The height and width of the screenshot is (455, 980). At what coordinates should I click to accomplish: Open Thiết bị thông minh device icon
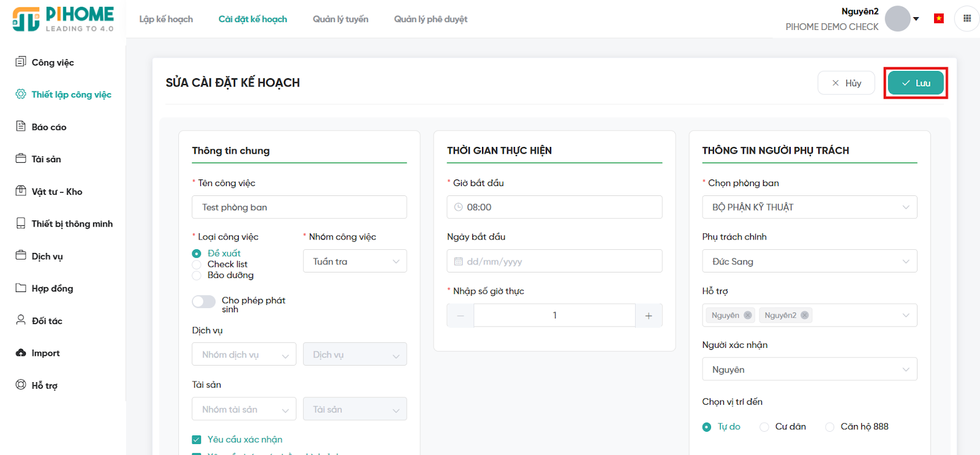click(x=21, y=224)
